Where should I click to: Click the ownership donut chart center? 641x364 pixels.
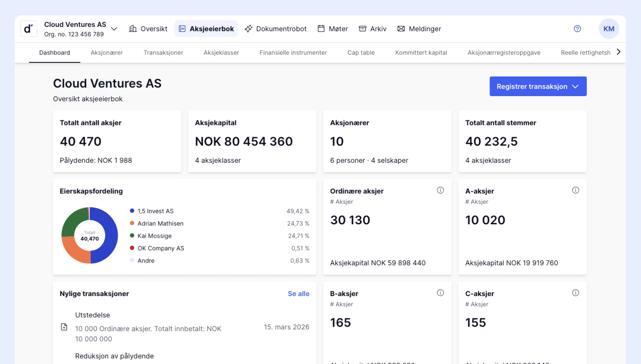pyautogui.click(x=90, y=236)
